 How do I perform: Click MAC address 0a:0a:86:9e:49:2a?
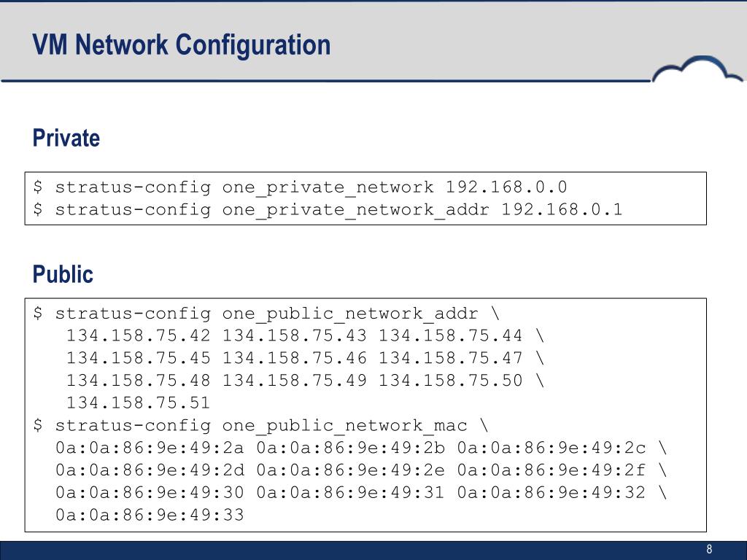click(150, 448)
